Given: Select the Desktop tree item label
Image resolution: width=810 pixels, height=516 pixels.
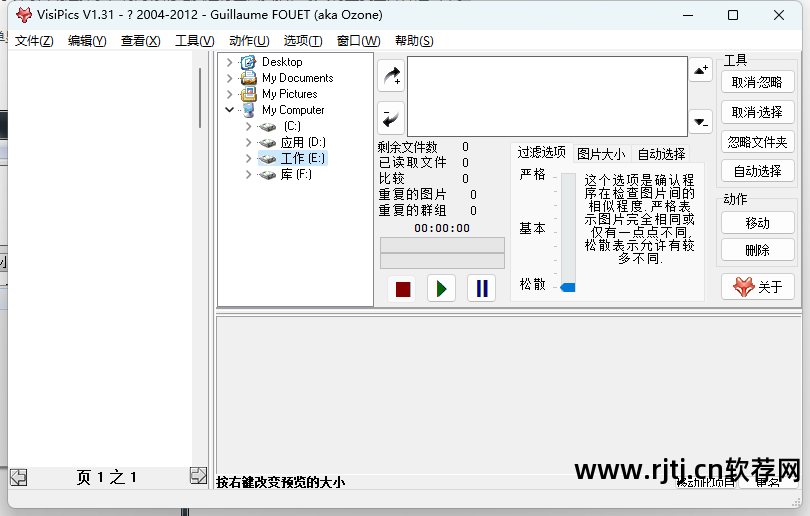Looking at the screenshot, I should click(x=282, y=62).
